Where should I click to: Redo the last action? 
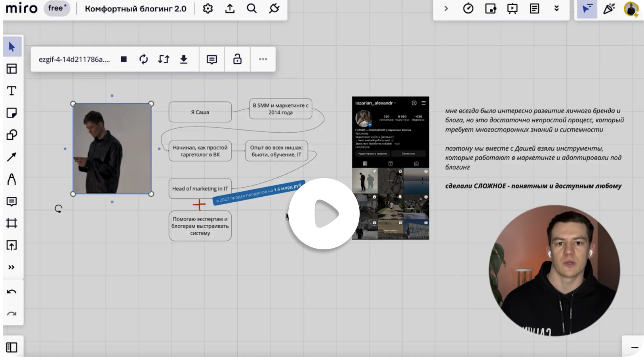tap(12, 314)
